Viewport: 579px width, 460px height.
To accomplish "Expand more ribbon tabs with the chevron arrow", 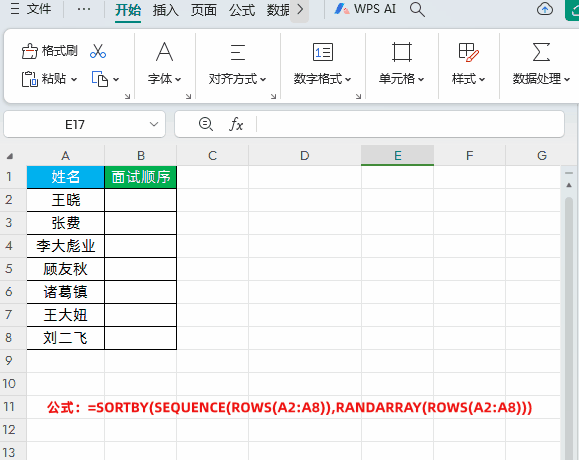I will 300,10.
